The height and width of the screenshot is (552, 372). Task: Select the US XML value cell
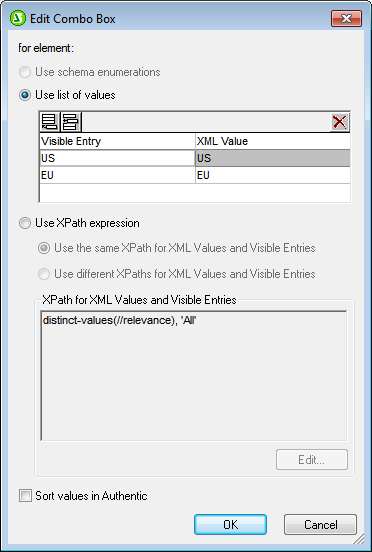pyautogui.click(x=273, y=158)
